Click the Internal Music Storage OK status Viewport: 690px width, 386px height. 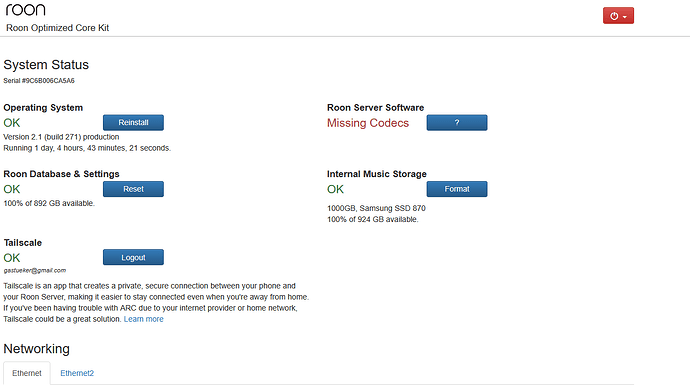[335, 189]
